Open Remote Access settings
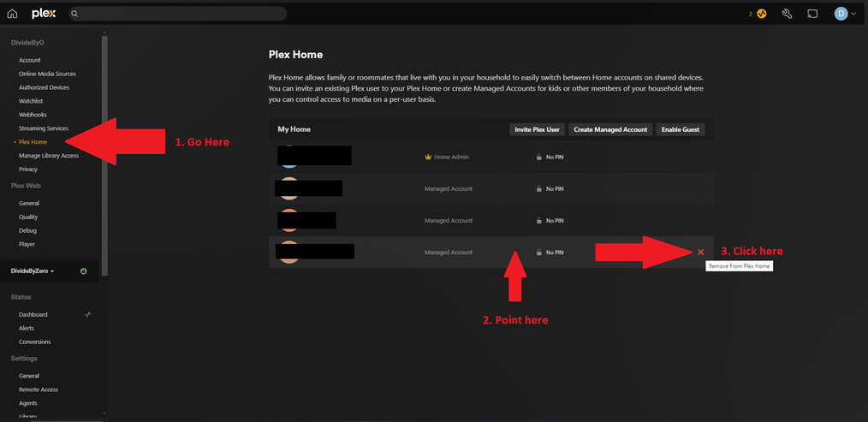This screenshot has width=868, height=422. click(x=39, y=389)
